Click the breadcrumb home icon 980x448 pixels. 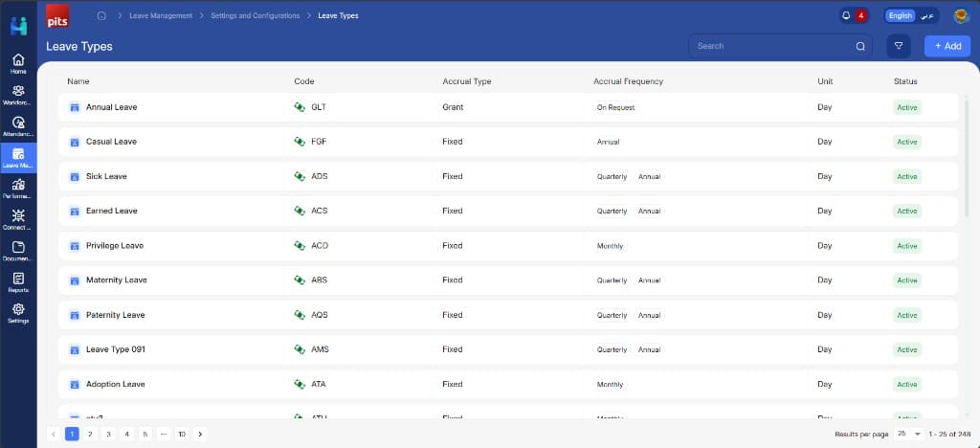[x=101, y=15]
